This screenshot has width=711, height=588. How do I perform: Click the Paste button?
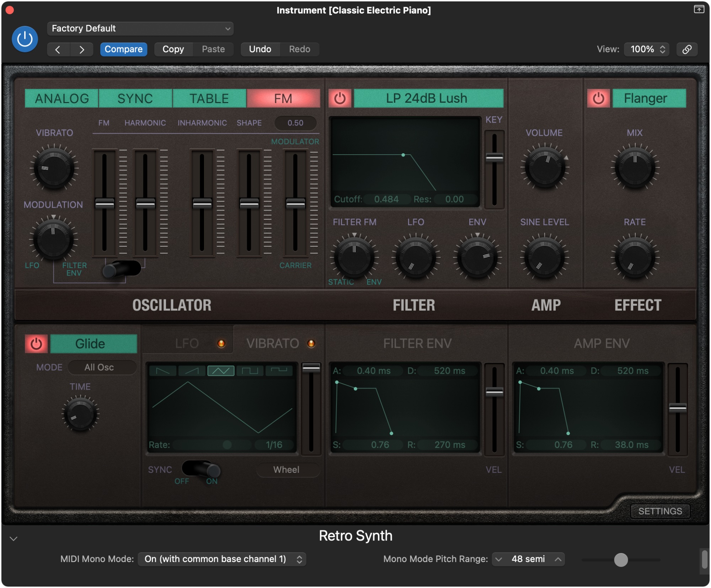tap(213, 49)
